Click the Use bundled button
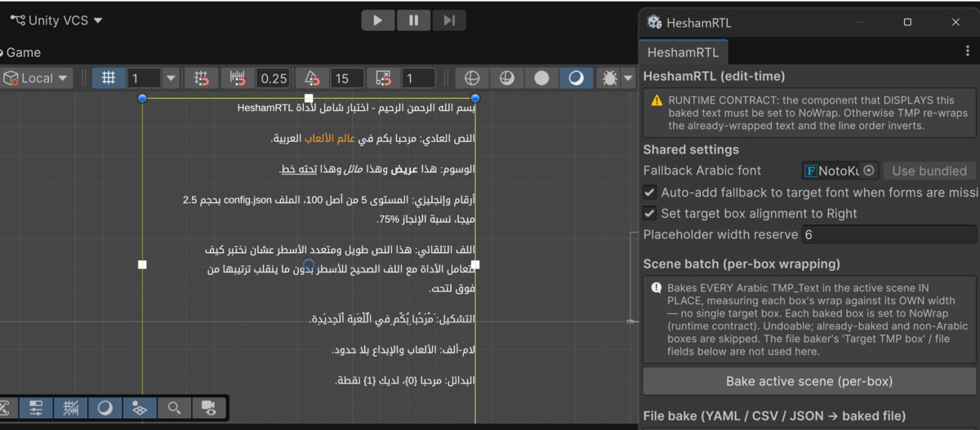The width and height of the screenshot is (980, 430). (929, 171)
